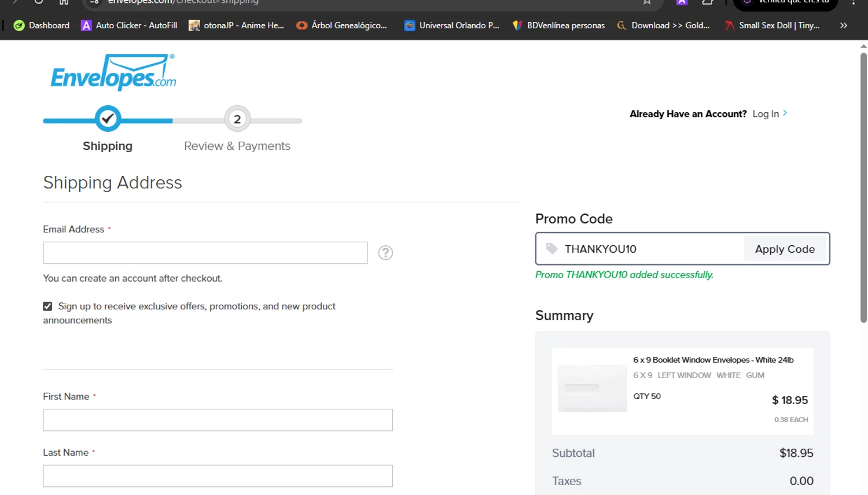Click the chevron next to Log In

[785, 113]
